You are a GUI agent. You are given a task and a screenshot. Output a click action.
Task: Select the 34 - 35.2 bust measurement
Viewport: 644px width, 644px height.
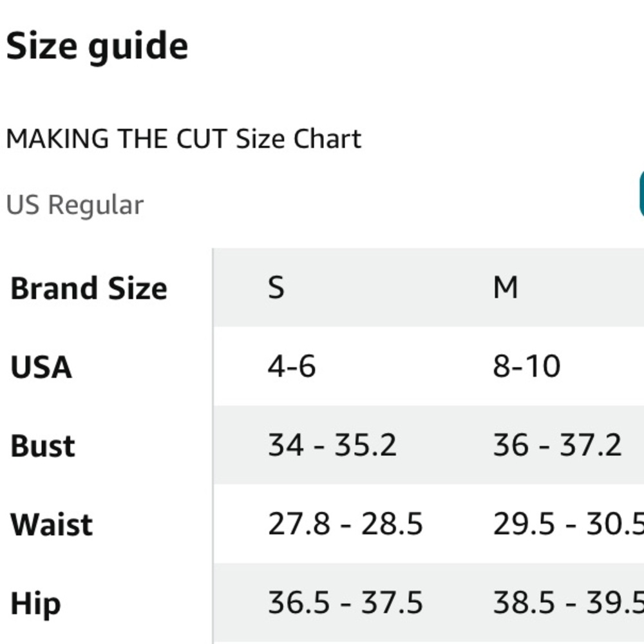point(332,446)
